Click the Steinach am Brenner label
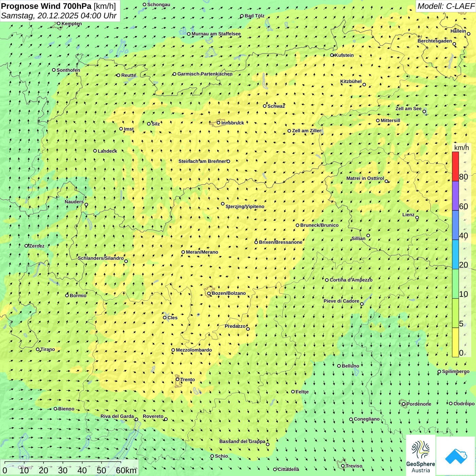The height and width of the screenshot is (476, 476). point(202,161)
